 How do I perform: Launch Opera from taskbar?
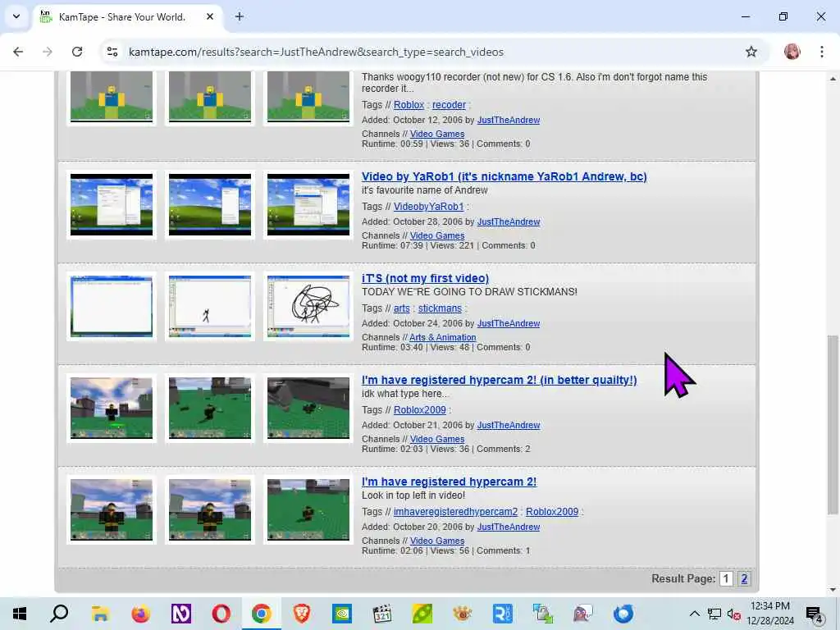click(x=221, y=614)
